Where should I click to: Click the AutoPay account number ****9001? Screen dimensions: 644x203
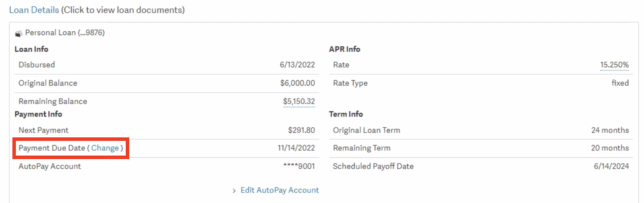(299, 166)
